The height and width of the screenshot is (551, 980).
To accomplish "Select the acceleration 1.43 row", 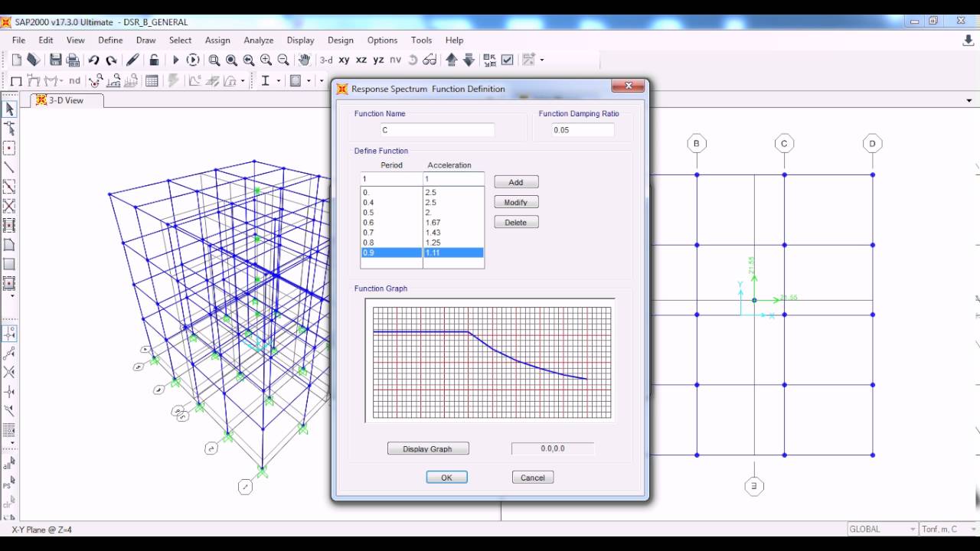I will pos(453,233).
